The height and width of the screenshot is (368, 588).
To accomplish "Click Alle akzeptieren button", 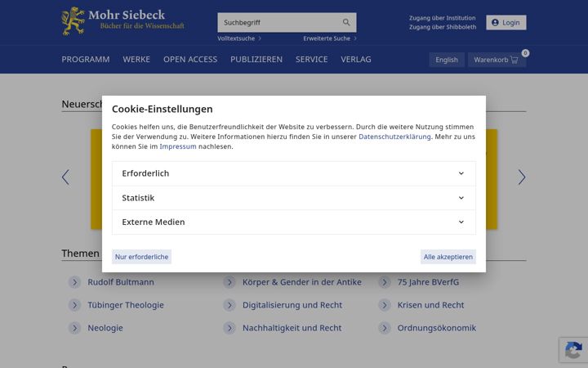I will 448,257.
